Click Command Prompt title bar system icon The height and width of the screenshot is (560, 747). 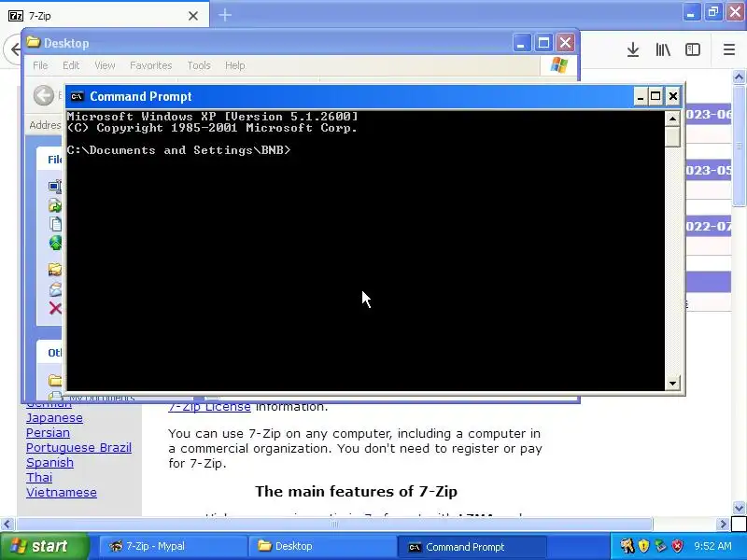click(77, 97)
